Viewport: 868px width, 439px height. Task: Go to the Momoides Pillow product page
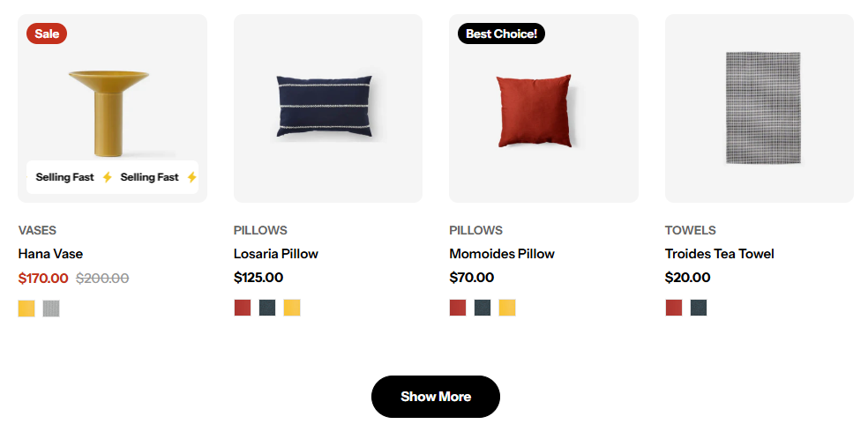click(x=502, y=254)
